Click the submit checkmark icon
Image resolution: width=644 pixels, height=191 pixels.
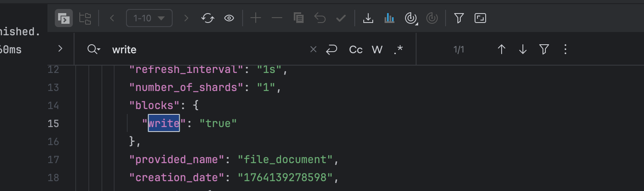tap(341, 18)
